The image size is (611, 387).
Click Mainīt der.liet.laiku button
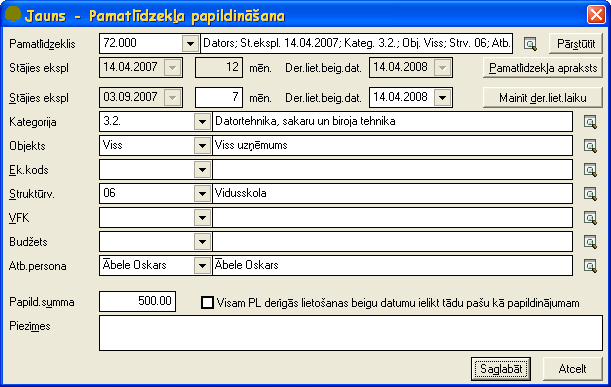tap(543, 97)
